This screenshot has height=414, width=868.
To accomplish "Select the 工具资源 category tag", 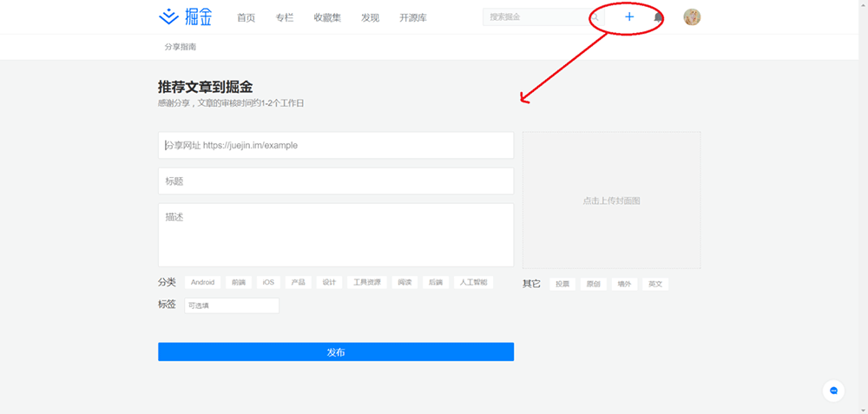I will (x=367, y=282).
